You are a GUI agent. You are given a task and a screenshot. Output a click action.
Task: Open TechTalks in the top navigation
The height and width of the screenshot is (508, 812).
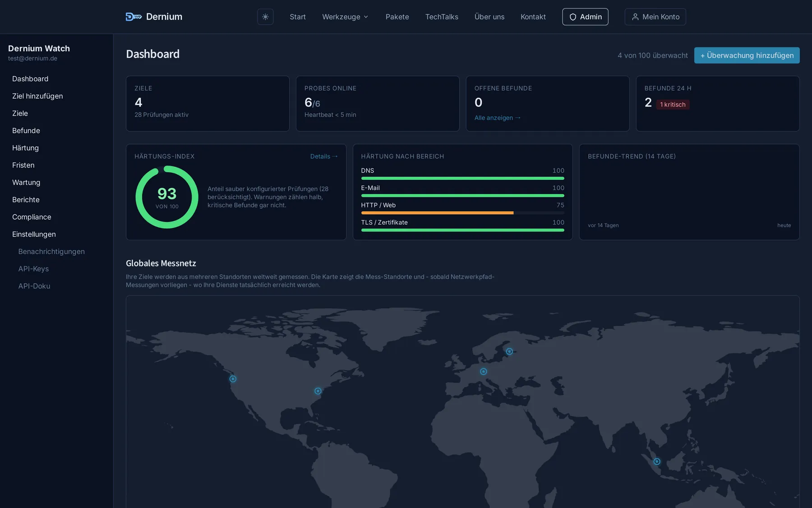coord(442,17)
